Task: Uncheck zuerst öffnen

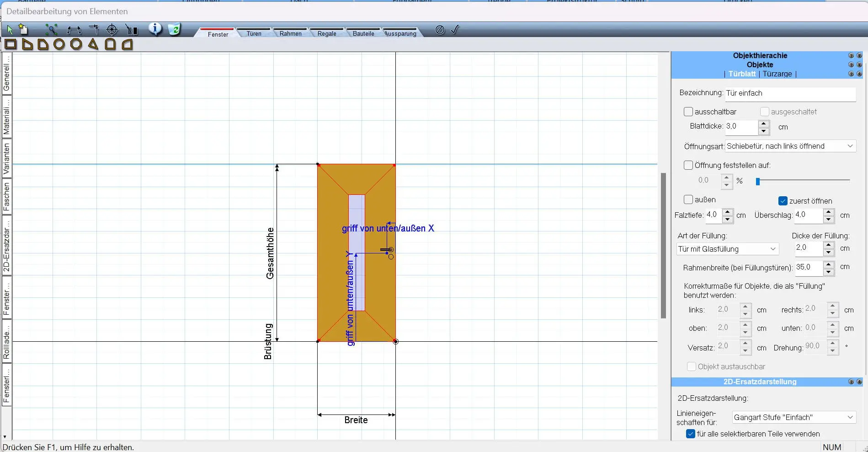Action: 783,201
